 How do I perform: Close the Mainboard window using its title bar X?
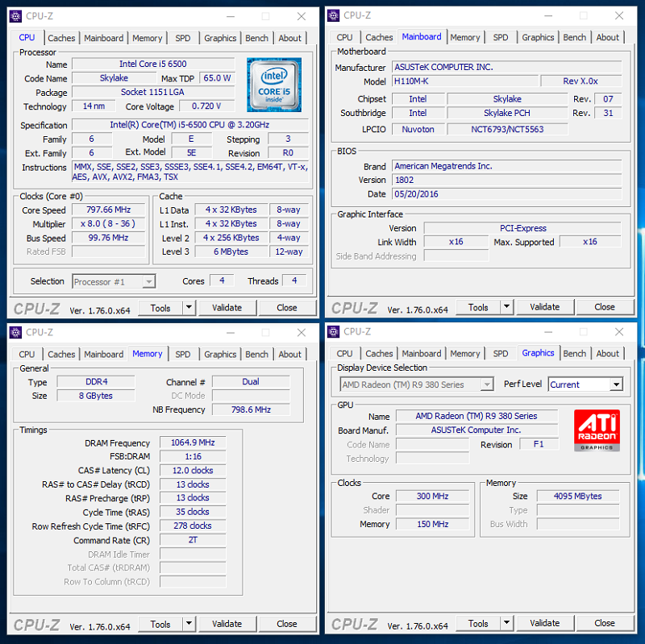[619, 15]
